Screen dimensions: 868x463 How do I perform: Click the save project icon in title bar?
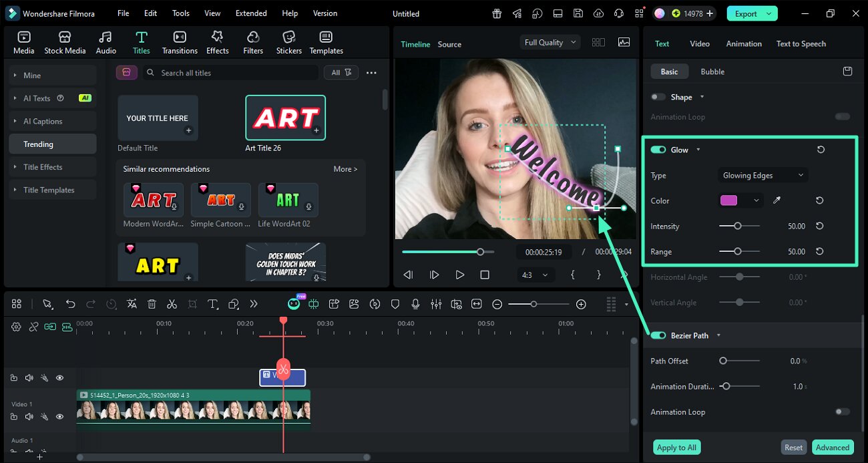point(578,13)
